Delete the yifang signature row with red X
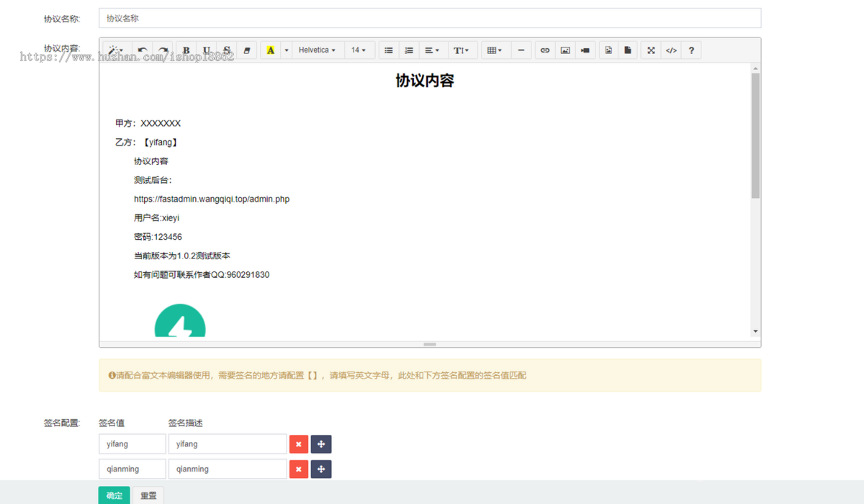Screen dimensions: 864x504 click(298, 444)
